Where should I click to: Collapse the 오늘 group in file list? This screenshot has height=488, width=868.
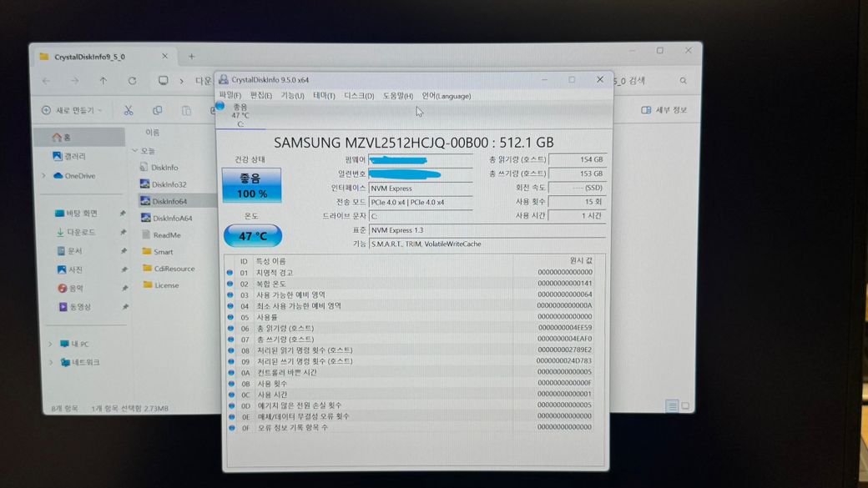(x=134, y=150)
